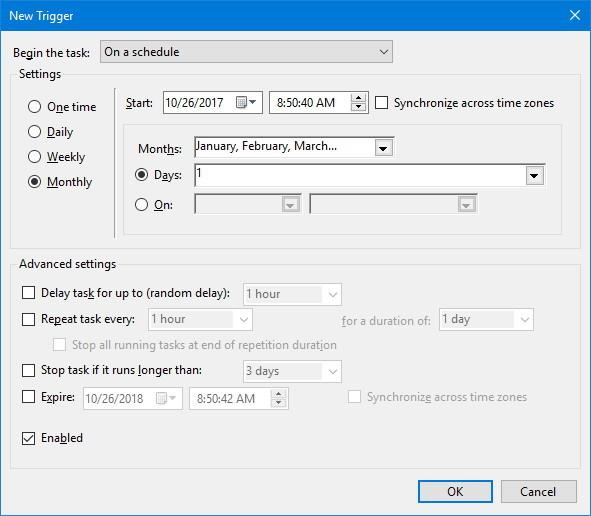This screenshot has height=516, width=591.
Task: Check Stop task if it runs longer than
Action: point(29,370)
